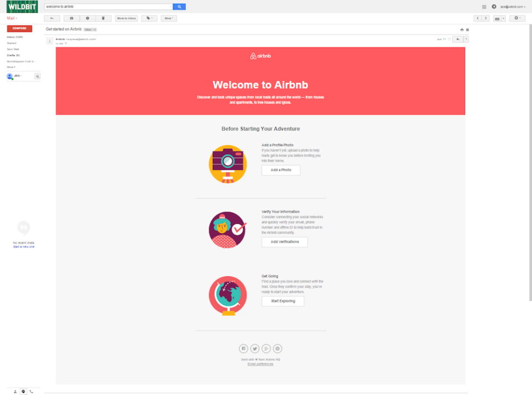This screenshot has height=395, width=532.
Task: Click the sender avatar placeholder
Action: click(x=49, y=41)
